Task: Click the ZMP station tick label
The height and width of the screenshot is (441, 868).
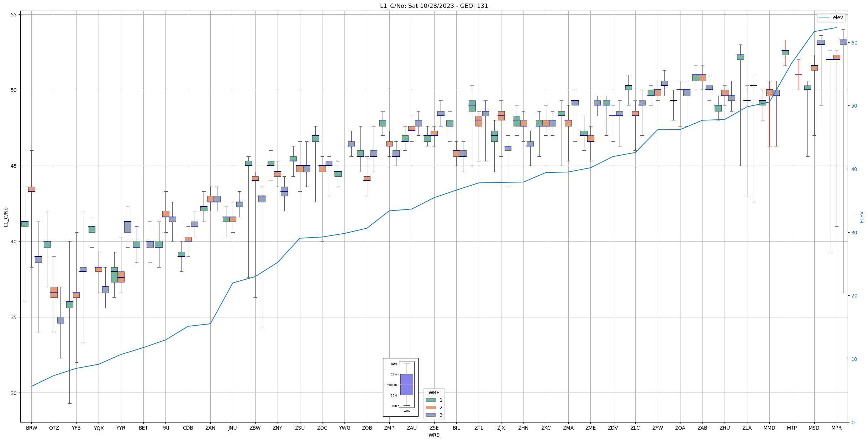Action: (x=389, y=428)
